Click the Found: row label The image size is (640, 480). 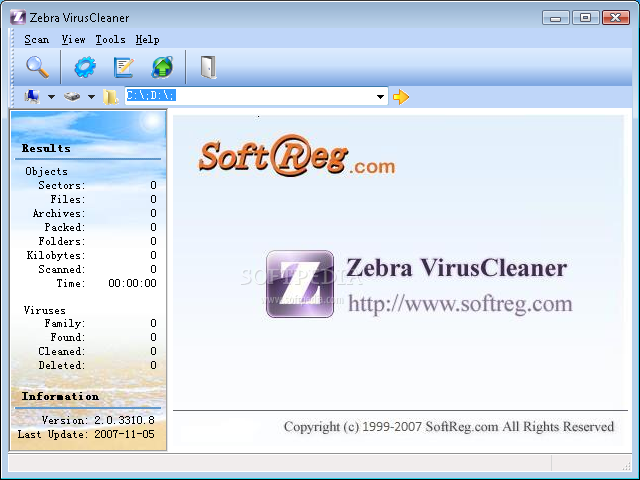pyautogui.click(x=68, y=337)
